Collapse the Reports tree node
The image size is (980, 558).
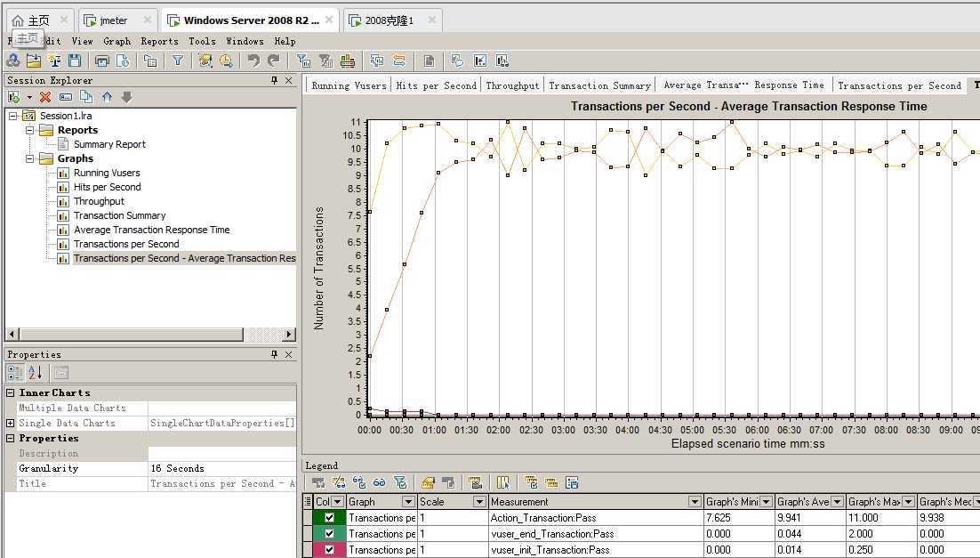click(x=29, y=130)
